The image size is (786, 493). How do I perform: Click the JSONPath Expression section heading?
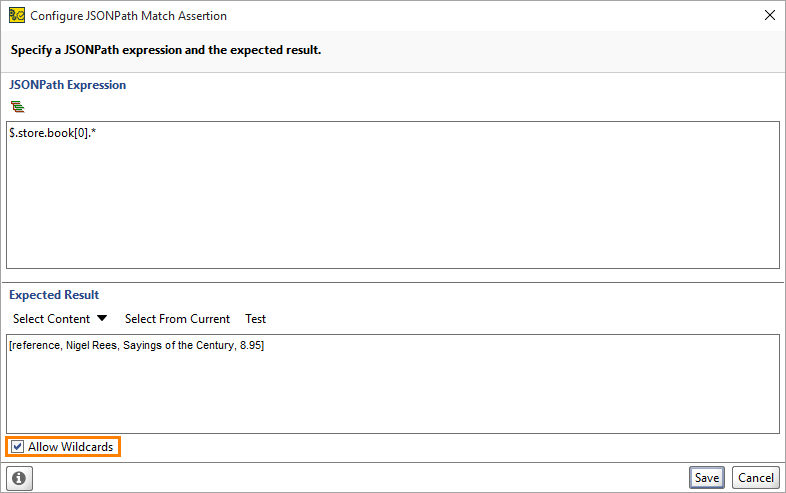[x=68, y=85]
